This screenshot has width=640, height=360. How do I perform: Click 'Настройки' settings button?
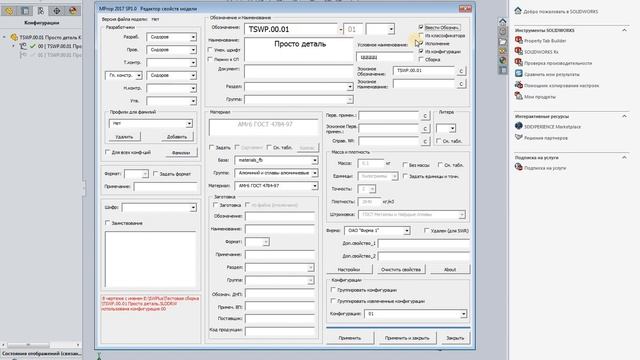pyautogui.click(x=349, y=269)
